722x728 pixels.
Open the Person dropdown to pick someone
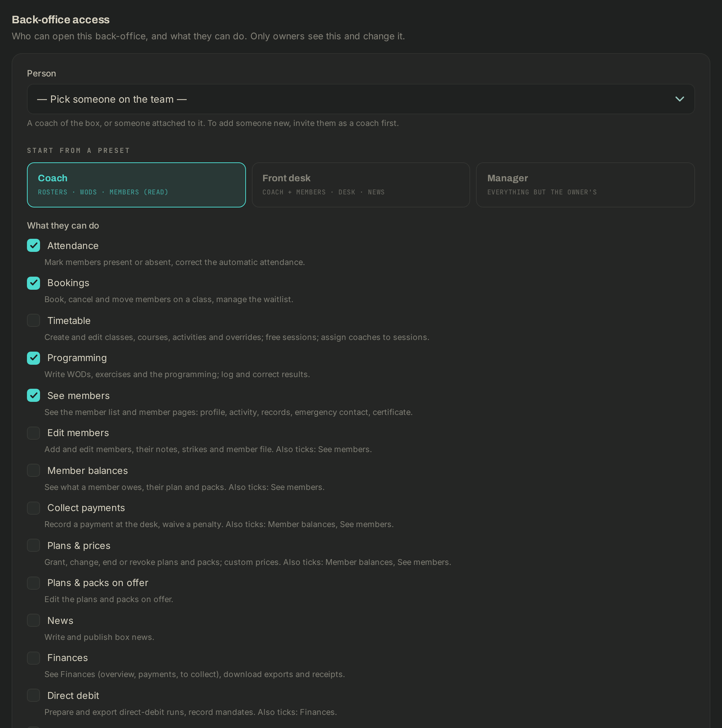[x=361, y=99]
